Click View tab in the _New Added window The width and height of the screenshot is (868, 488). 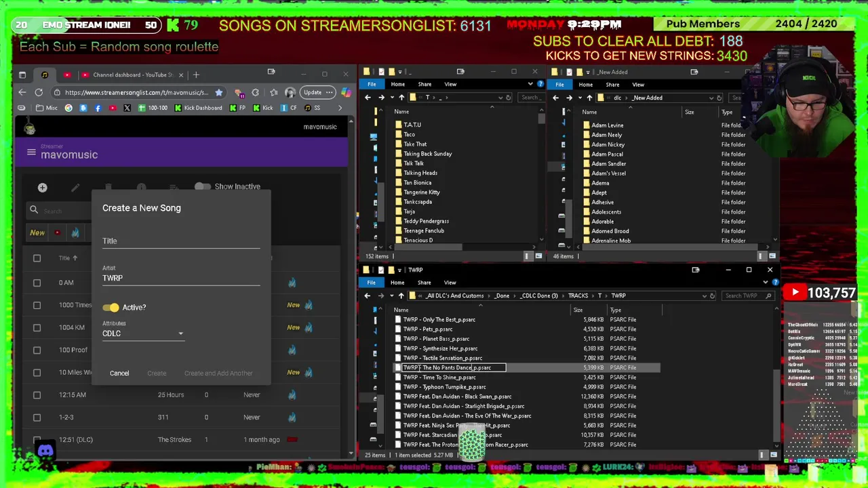point(638,85)
